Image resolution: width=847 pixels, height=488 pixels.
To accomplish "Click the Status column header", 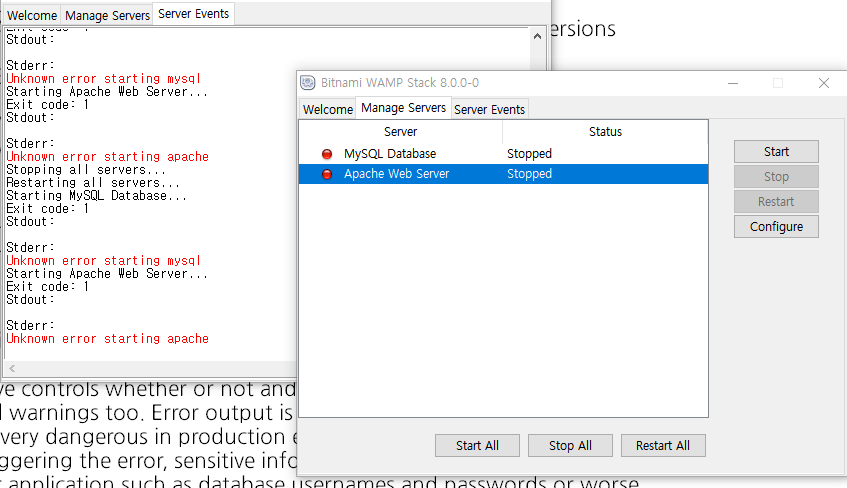I will pyautogui.click(x=605, y=132).
